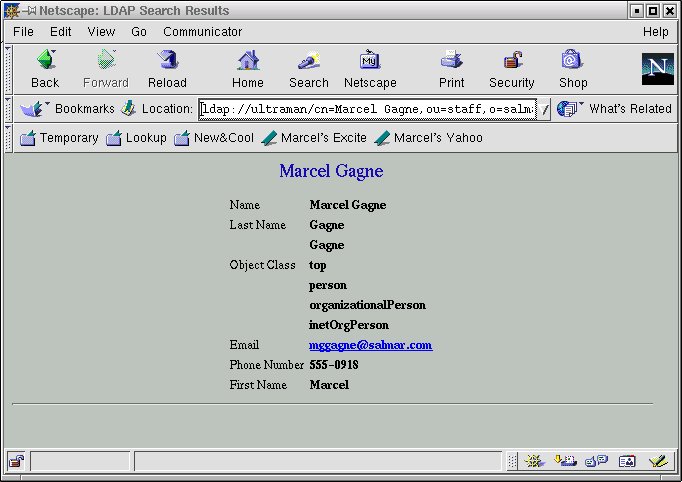Open the Navigator icon in component bar
Screen dimensions: 682x482
pos(534,461)
